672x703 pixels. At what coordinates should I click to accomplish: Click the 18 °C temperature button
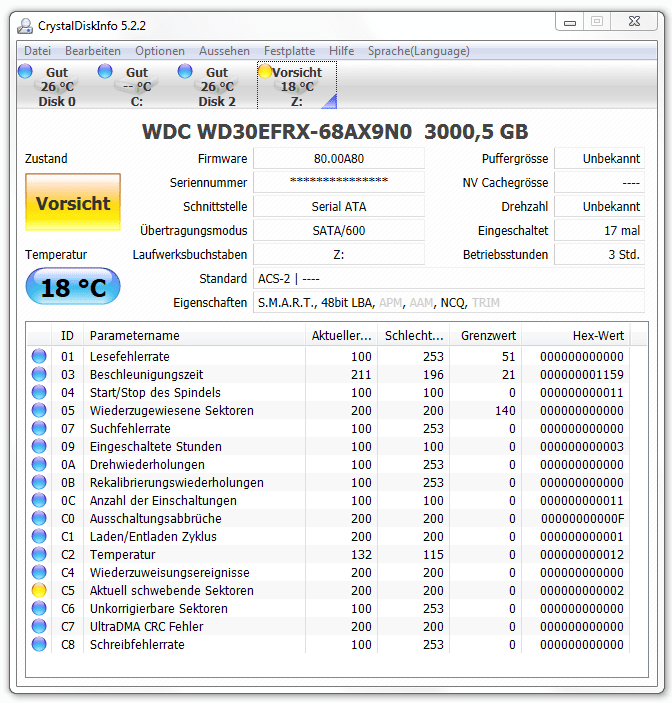[x=73, y=286]
